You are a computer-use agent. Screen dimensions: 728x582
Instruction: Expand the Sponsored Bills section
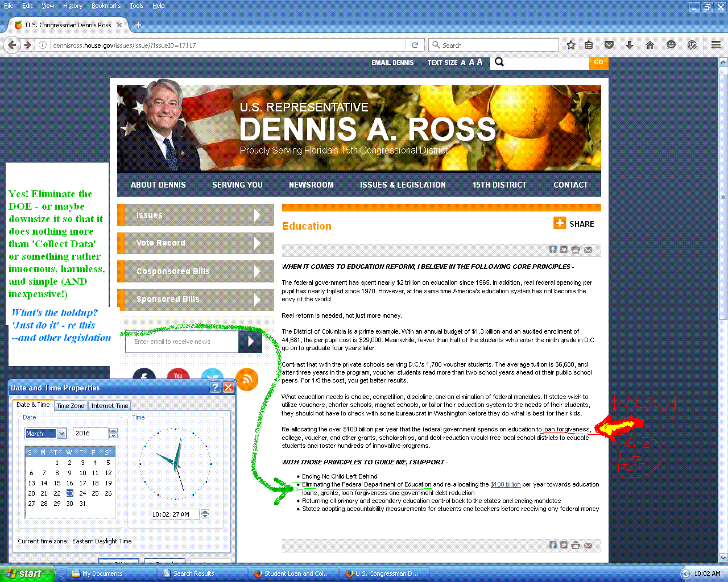click(x=196, y=299)
